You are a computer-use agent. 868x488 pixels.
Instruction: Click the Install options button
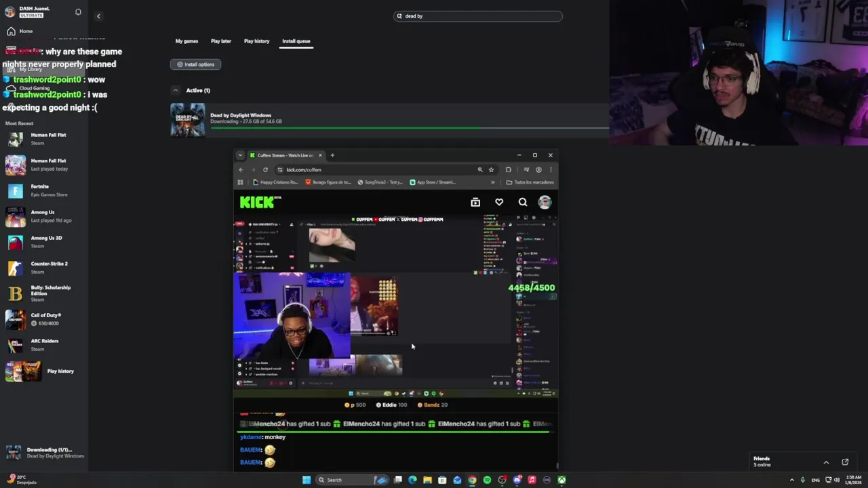click(195, 64)
